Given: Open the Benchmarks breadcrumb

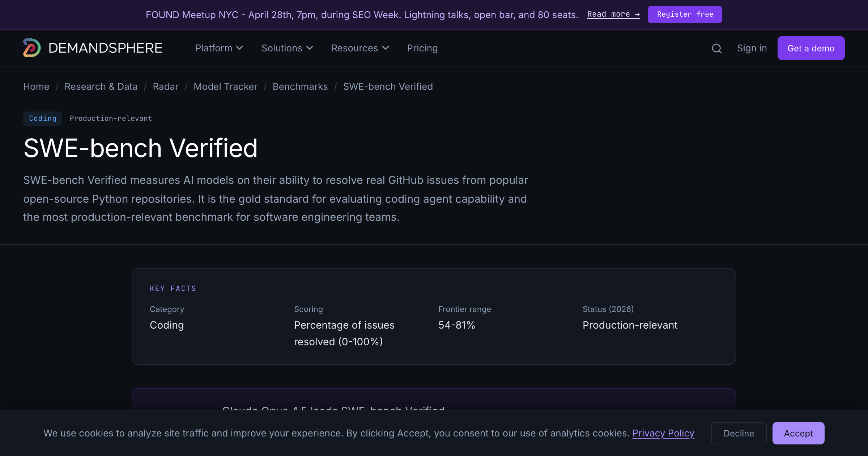Looking at the screenshot, I should pos(300,86).
